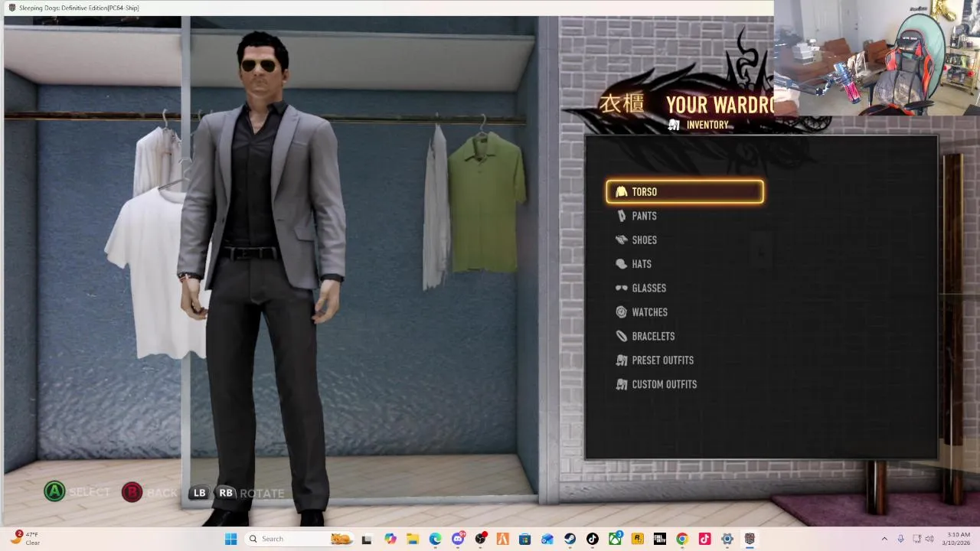Screen dimensions: 980x551
Task: Open the volume speaker tray icon
Action: [x=931, y=539]
